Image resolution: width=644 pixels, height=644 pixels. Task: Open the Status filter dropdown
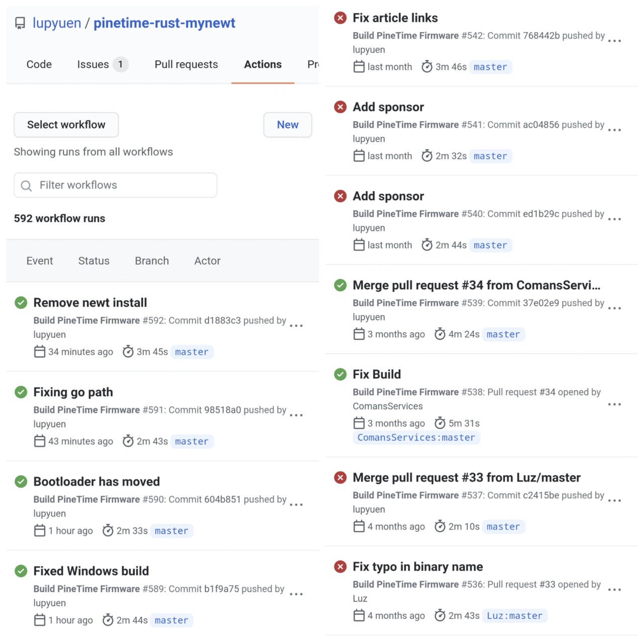94,261
